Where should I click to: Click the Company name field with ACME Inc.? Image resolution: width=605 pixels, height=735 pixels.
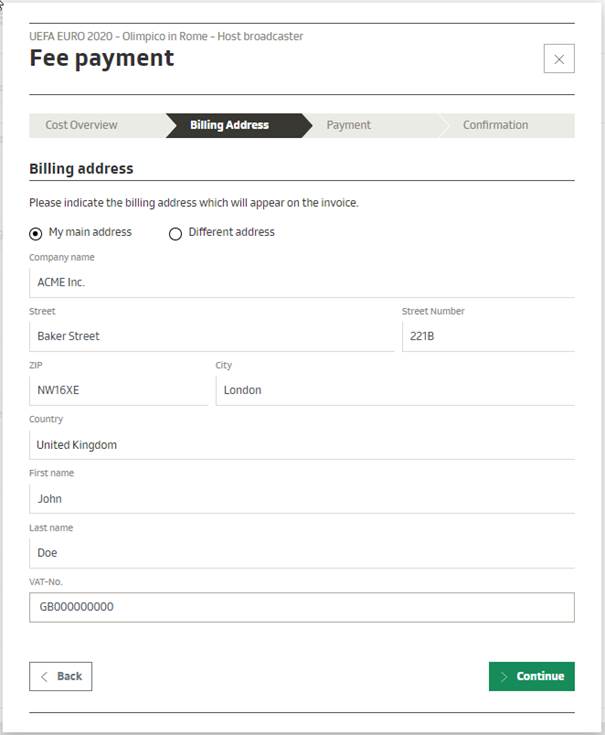click(301, 282)
